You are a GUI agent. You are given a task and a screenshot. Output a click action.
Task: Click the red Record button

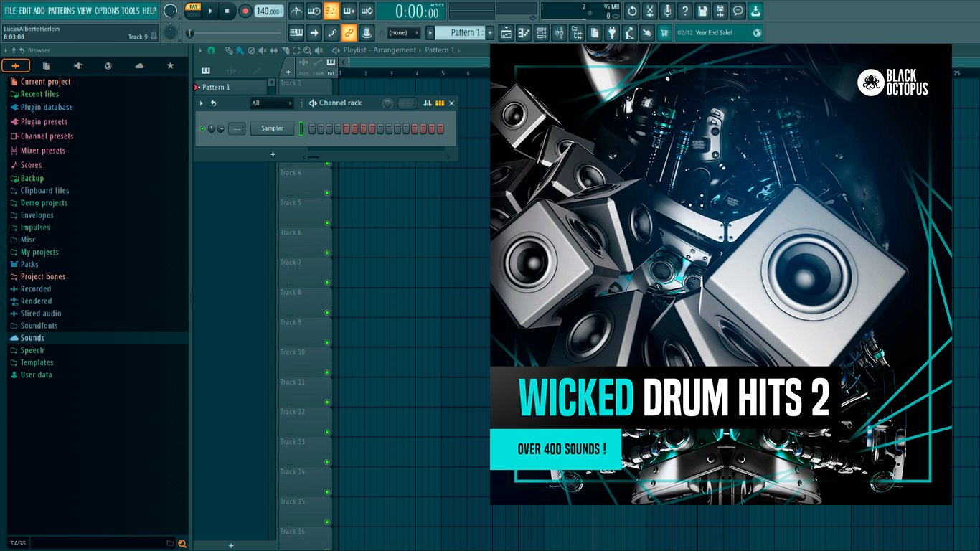click(245, 11)
